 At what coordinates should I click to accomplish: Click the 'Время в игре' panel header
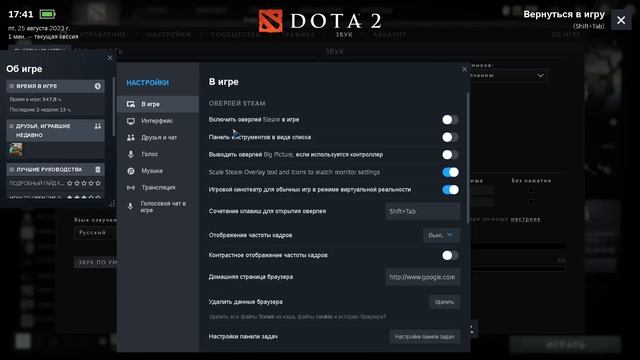coord(55,86)
